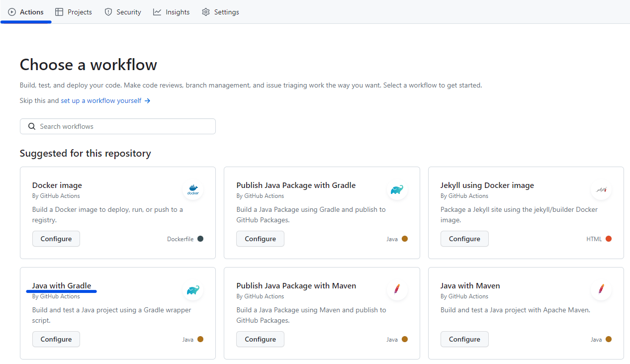Viewport: 630px width, 364px height.
Task: Click the HTML language label
Action: (594, 239)
